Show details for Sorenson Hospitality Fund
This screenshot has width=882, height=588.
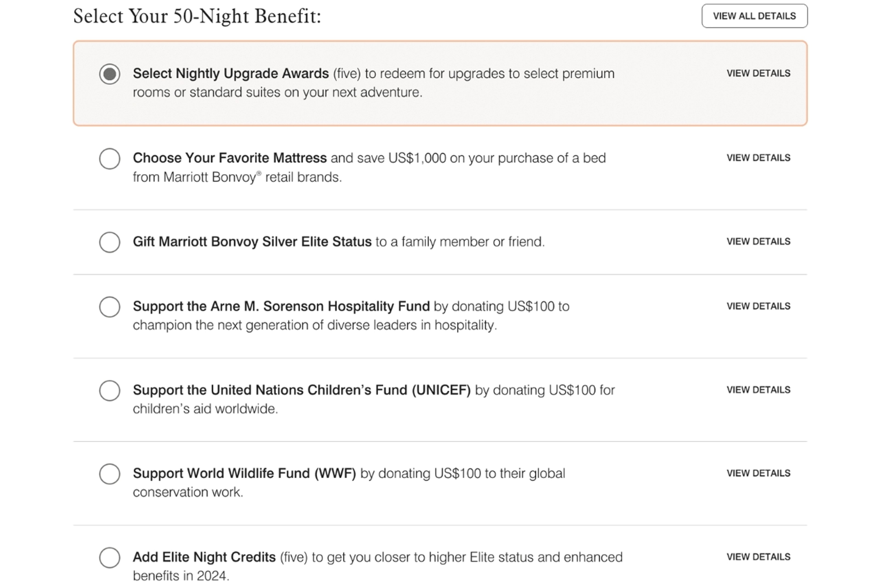pos(758,306)
